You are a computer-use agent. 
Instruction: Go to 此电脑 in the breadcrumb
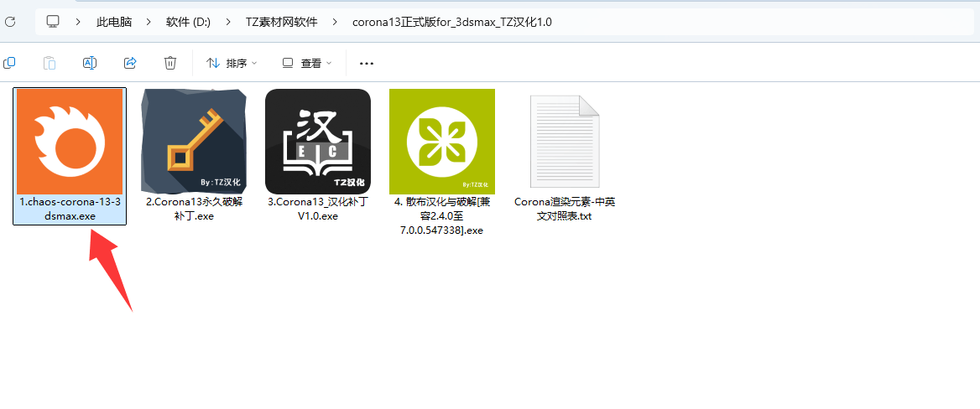[114, 22]
